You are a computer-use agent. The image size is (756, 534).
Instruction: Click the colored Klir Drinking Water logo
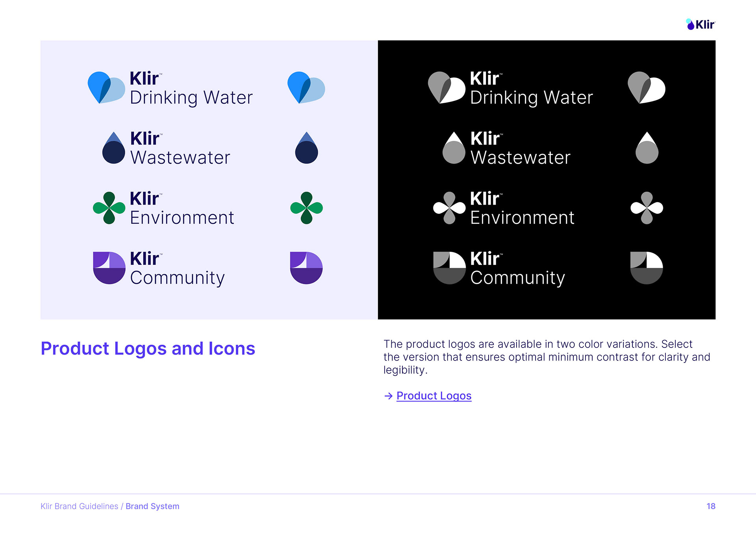170,88
